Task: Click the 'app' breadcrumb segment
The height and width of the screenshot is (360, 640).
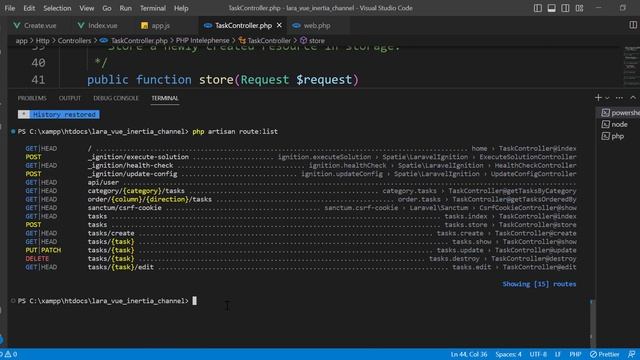Action: click(22, 40)
